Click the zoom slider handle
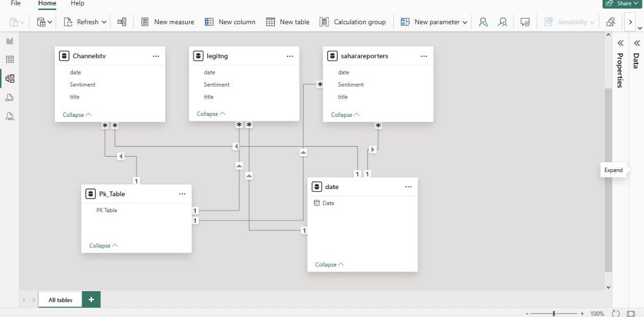 554,314
